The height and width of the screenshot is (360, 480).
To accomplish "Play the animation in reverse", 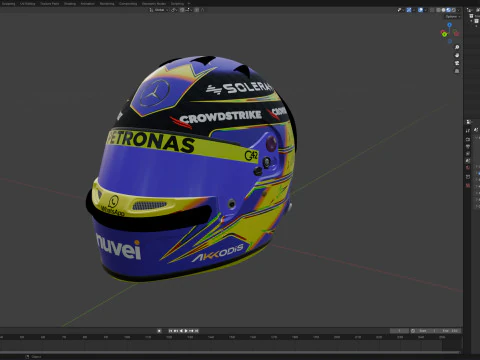I will [x=181, y=331].
